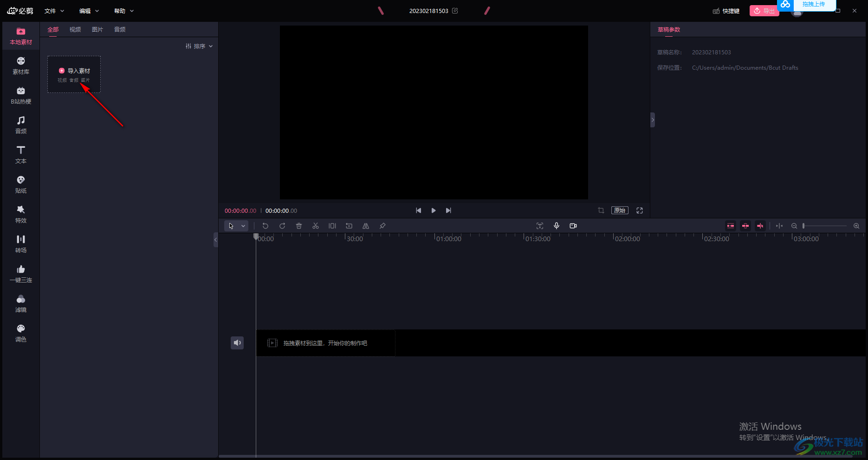Open the 一键三连 panel
Screen dimensions: 868x460
click(x=21, y=274)
